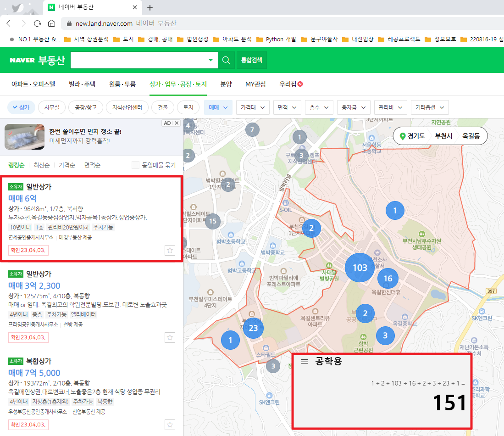Viewport: 504px width, 436px height.
Task: Close the 네이버 부동산 tab
Action: click(135, 7)
